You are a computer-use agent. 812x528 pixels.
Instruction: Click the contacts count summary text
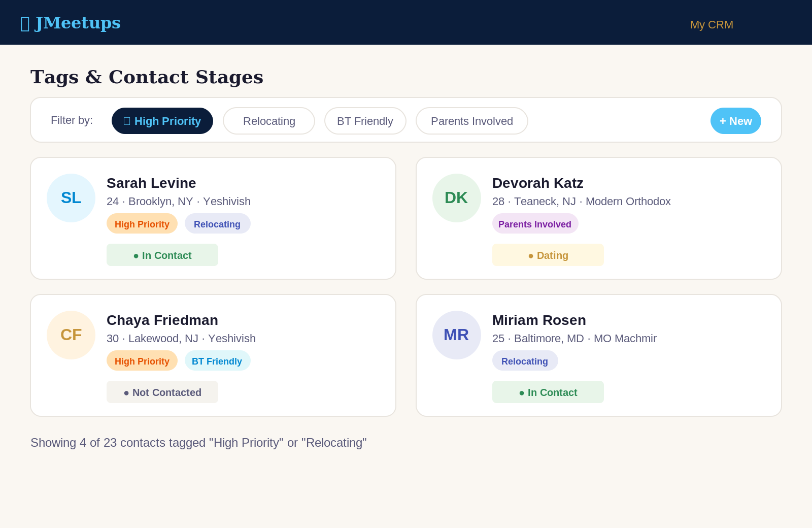tap(198, 443)
